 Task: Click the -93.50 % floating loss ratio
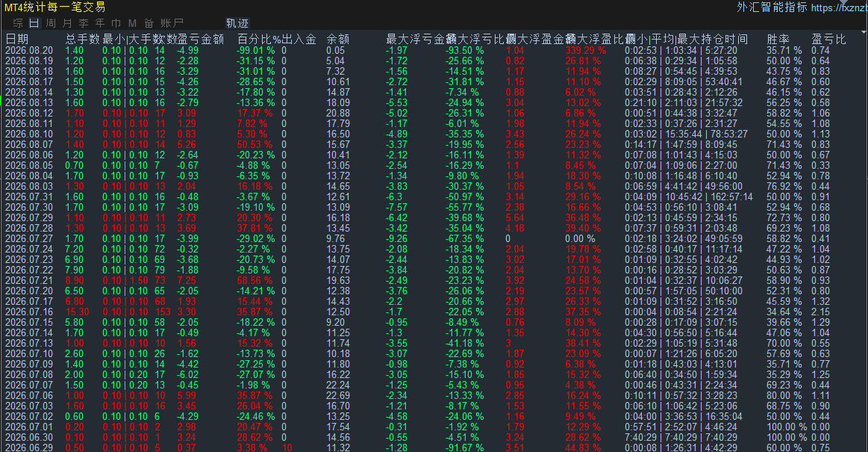click(x=465, y=50)
